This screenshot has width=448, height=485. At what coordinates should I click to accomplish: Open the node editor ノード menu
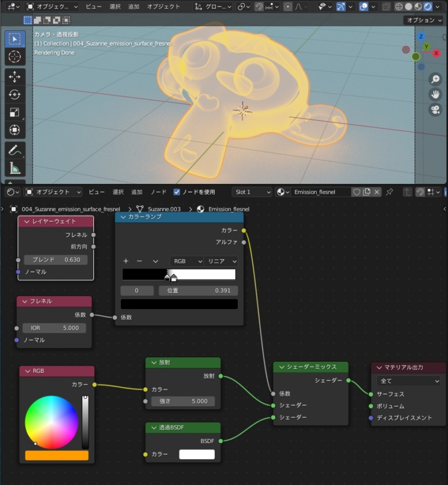[158, 192]
